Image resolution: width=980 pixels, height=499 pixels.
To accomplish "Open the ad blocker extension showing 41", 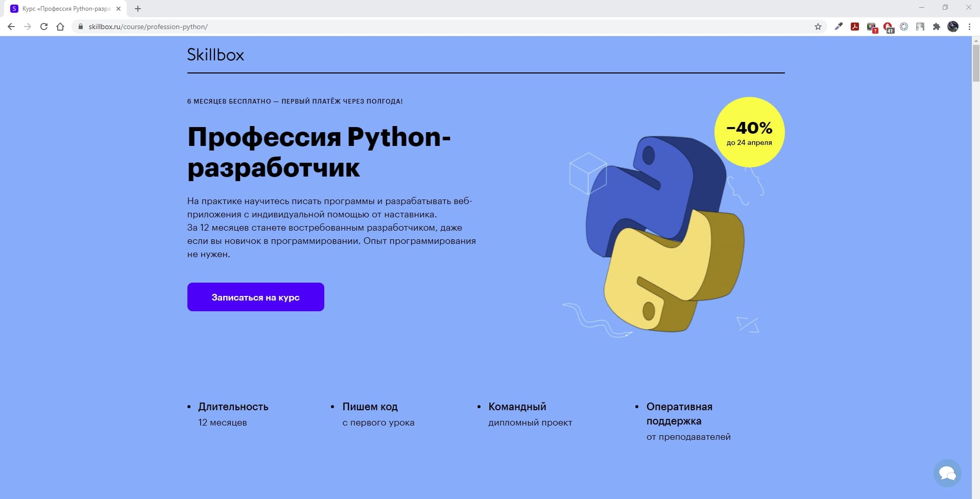I will coord(888,27).
